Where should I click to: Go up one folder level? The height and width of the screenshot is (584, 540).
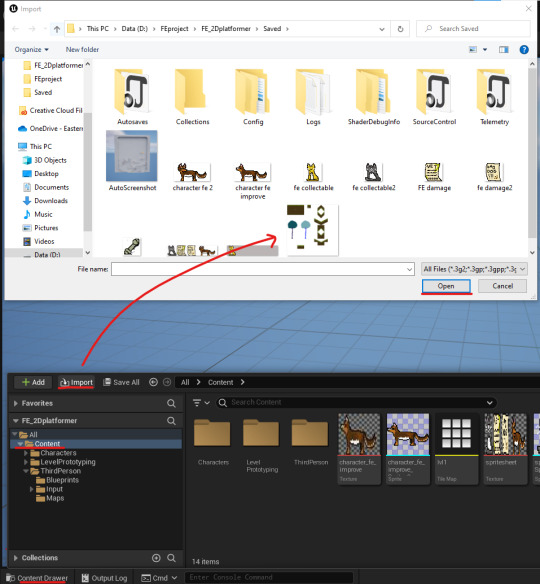[x=57, y=29]
